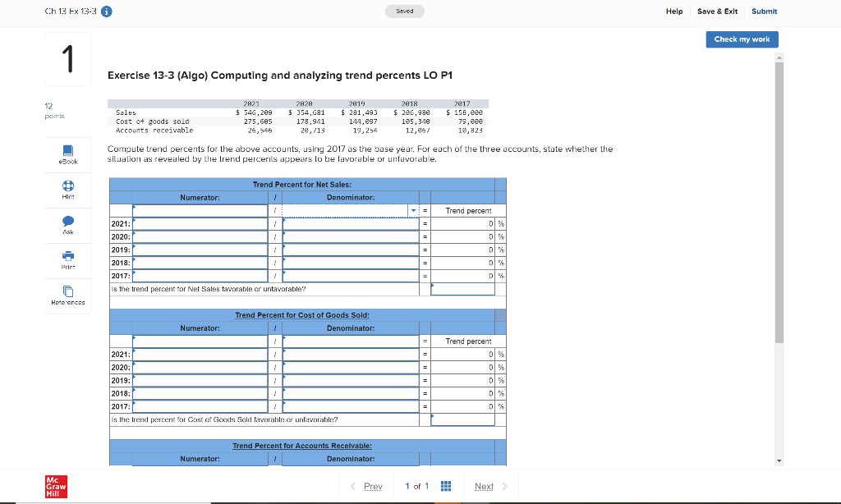Click Cost of Goods Sold 2021 numerator field
The height and width of the screenshot is (504, 841).
click(200, 355)
